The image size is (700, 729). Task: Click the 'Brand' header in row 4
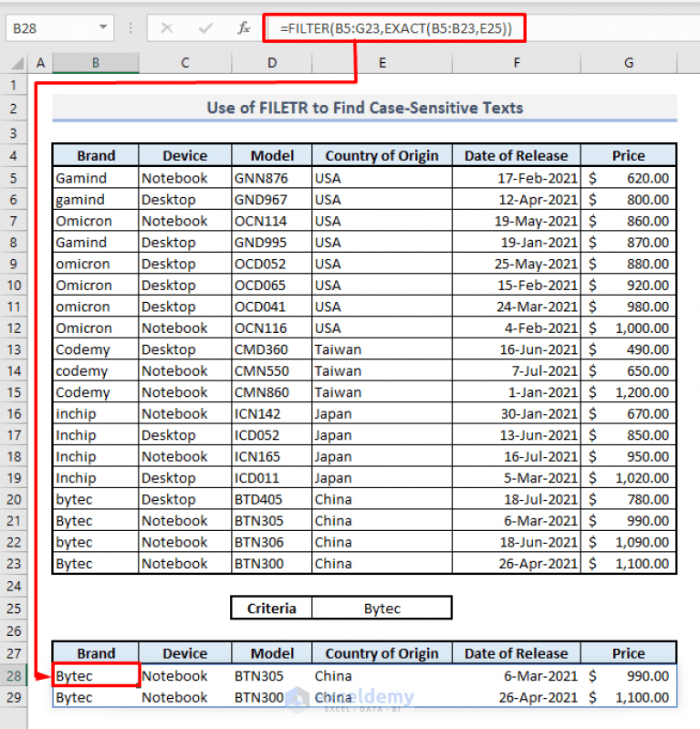point(96,156)
